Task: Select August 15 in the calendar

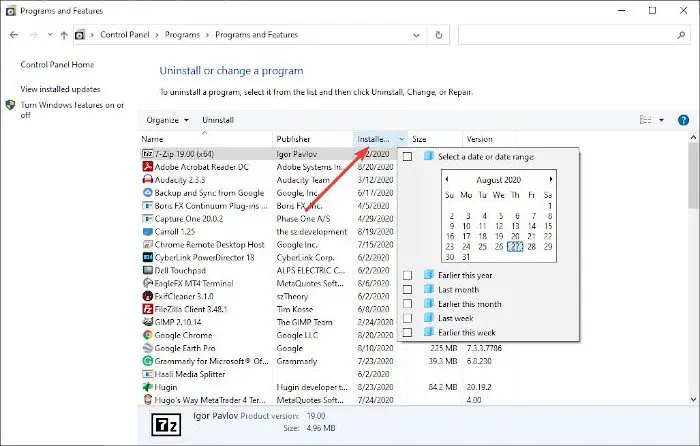Action: pos(548,226)
